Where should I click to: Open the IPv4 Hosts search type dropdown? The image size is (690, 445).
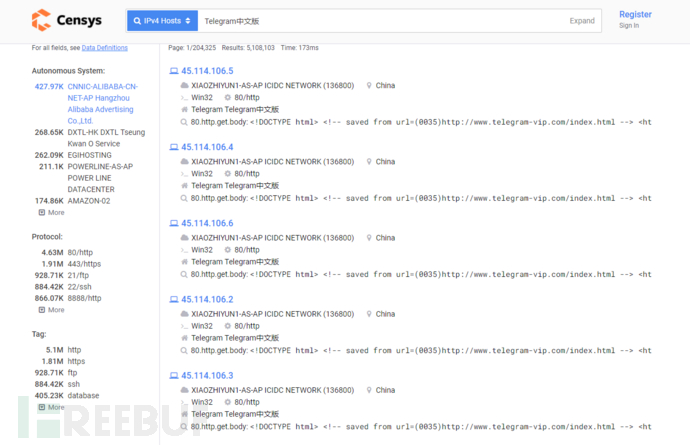coord(162,21)
